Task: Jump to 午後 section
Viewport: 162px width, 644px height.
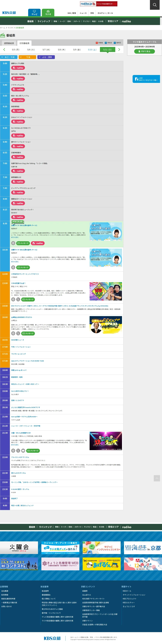Action: pos(27,57)
